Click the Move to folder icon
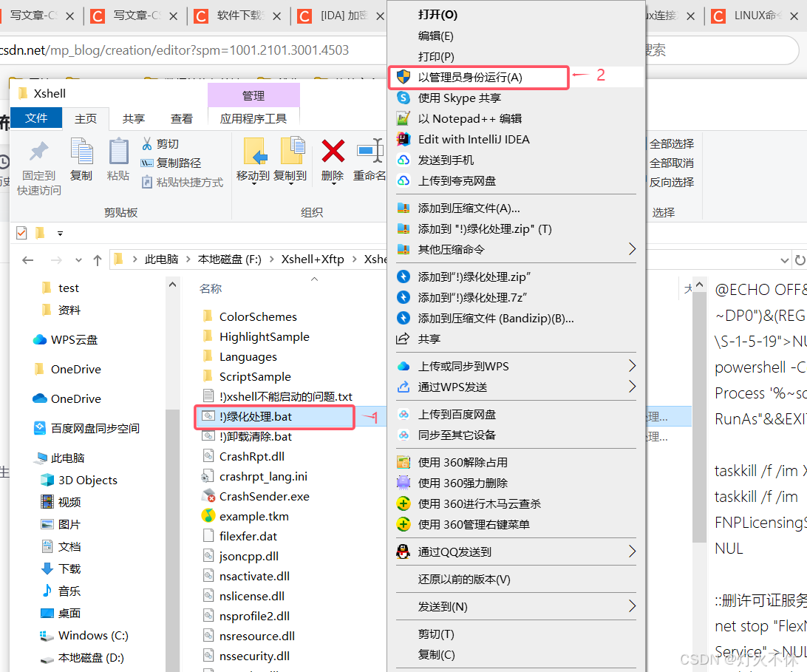807x672 pixels. [255, 152]
